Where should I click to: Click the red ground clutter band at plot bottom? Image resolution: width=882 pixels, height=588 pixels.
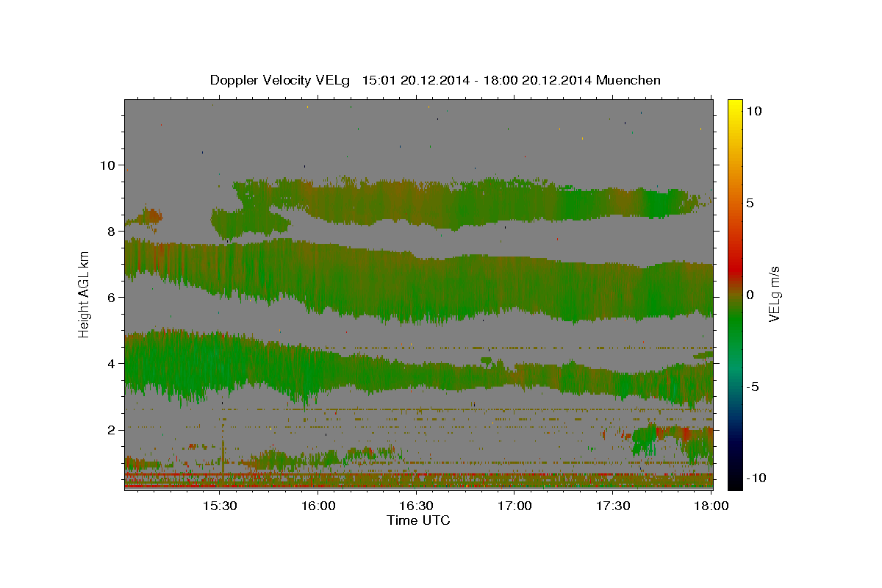pyautogui.click(x=419, y=486)
